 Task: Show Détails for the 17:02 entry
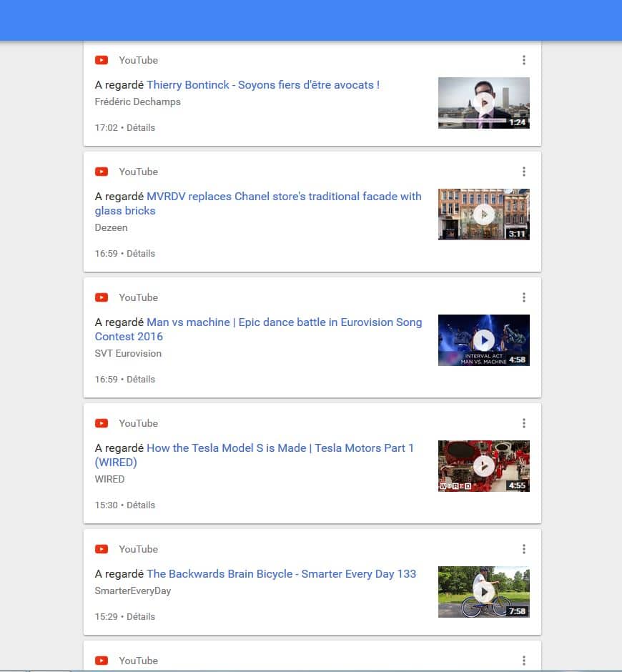point(141,128)
